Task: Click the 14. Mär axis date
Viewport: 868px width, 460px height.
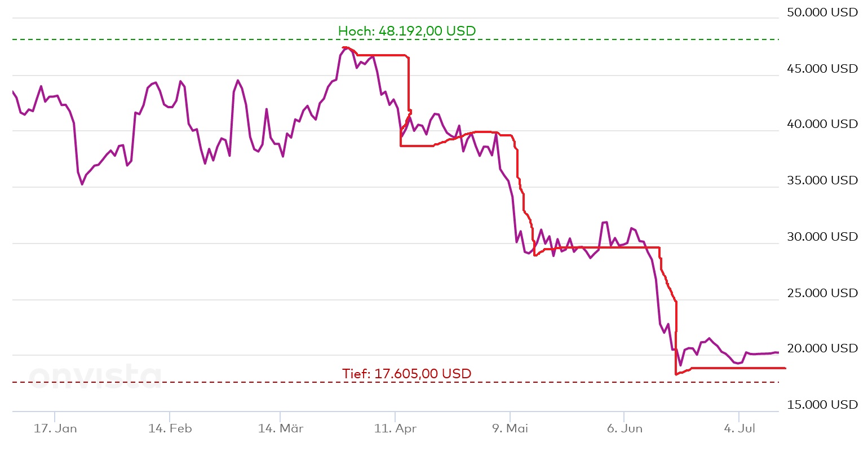Action: 281,428
